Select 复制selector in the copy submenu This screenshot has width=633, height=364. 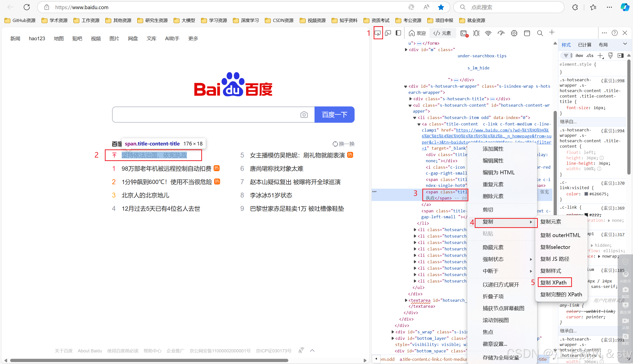coord(555,247)
